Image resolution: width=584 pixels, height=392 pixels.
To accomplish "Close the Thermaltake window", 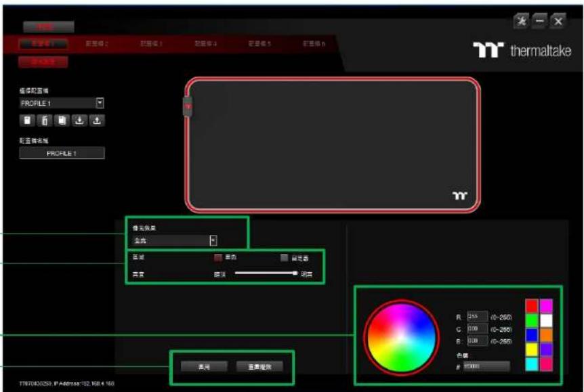I will click(x=558, y=21).
